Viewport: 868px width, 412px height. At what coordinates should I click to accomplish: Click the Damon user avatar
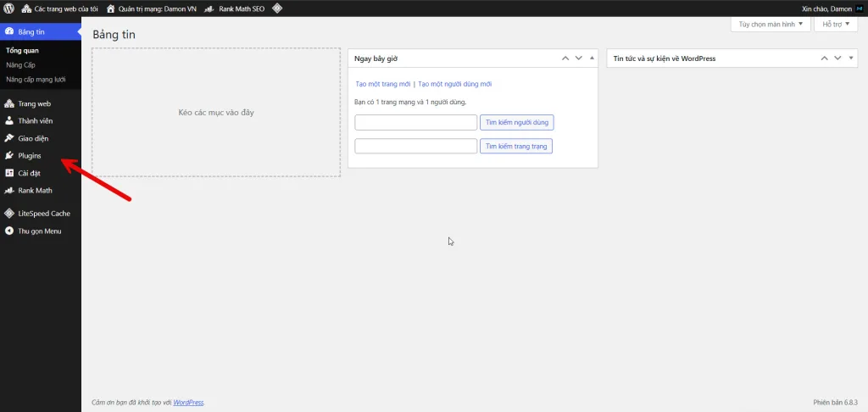point(860,8)
